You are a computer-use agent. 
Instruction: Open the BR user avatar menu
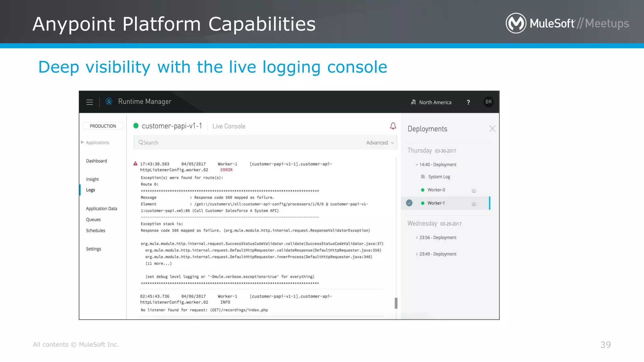pos(488,102)
